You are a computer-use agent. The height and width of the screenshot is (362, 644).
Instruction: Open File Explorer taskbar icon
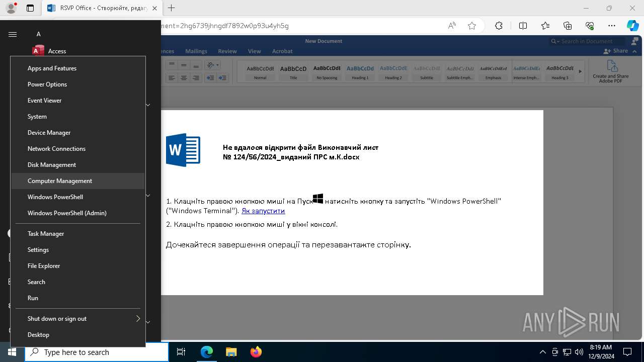[x=231, y=352]
